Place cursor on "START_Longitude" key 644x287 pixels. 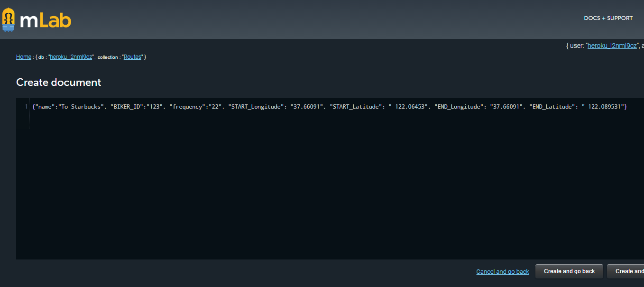tap(256, 107)
